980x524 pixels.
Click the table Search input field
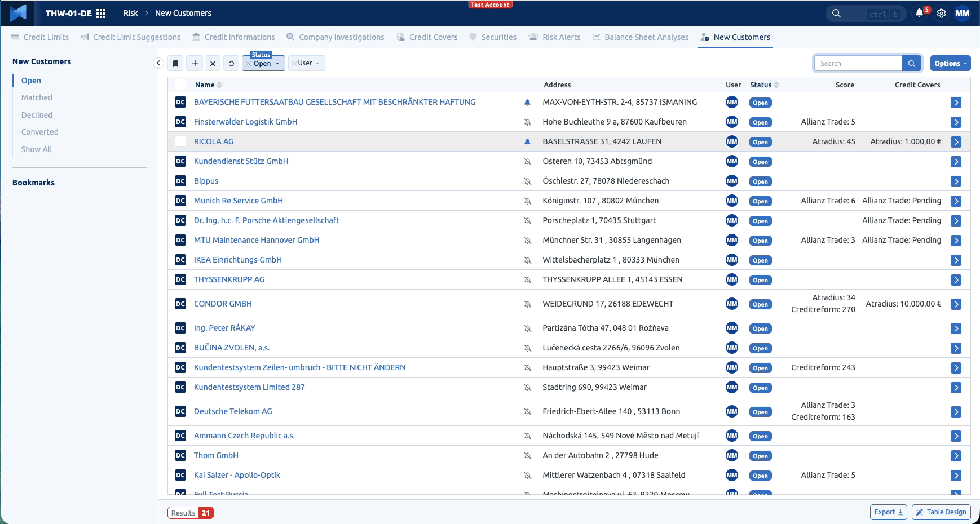click(858, 64)
